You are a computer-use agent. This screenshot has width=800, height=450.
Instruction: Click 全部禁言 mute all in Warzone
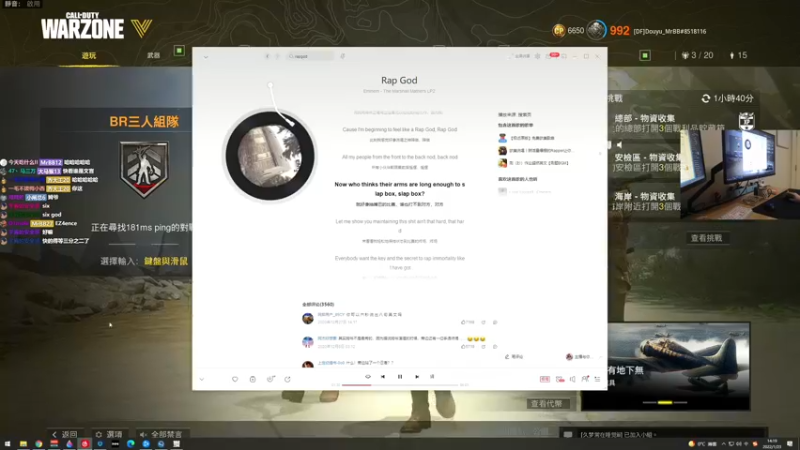[161, 434]
